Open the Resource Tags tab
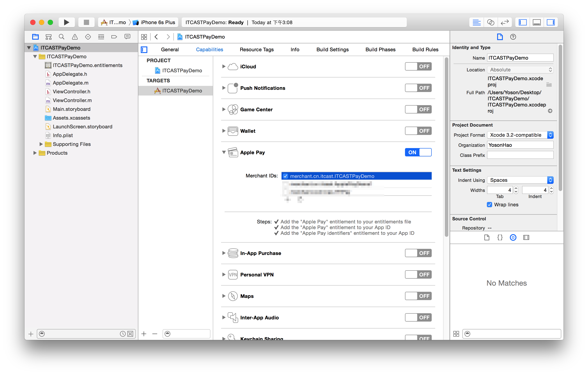This screenshot has height=375, width=588. click(x=257, y=50)
